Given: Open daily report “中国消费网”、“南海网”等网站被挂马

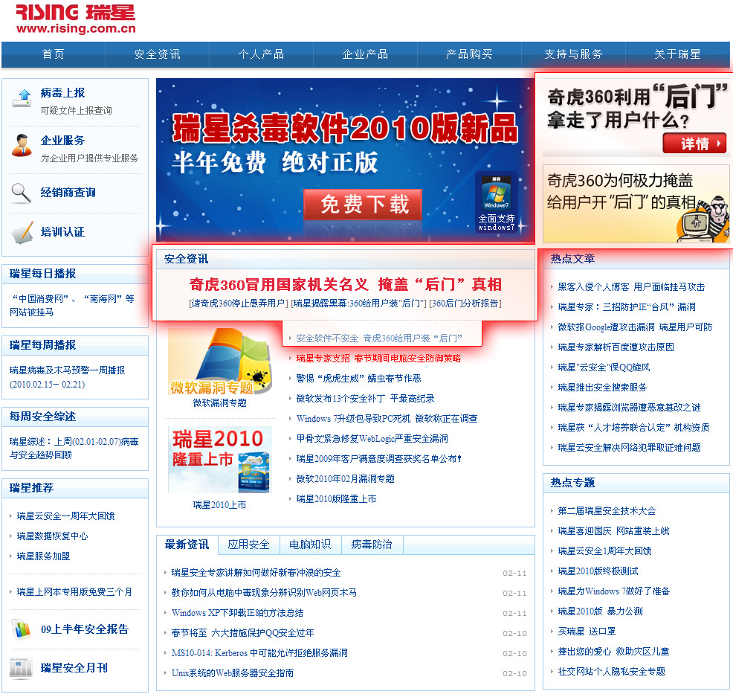Looking at the screenshot, I should point(72,305).
